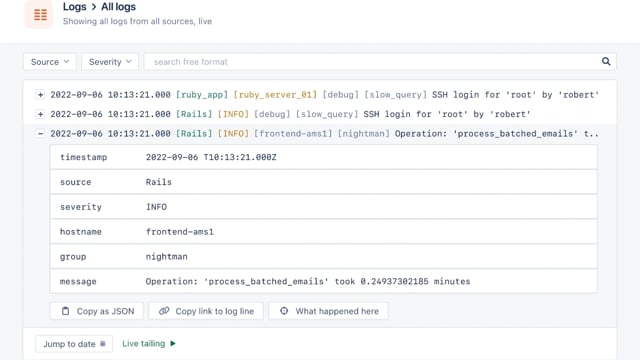Click the All logs breadcrumb

click(118, 7)
